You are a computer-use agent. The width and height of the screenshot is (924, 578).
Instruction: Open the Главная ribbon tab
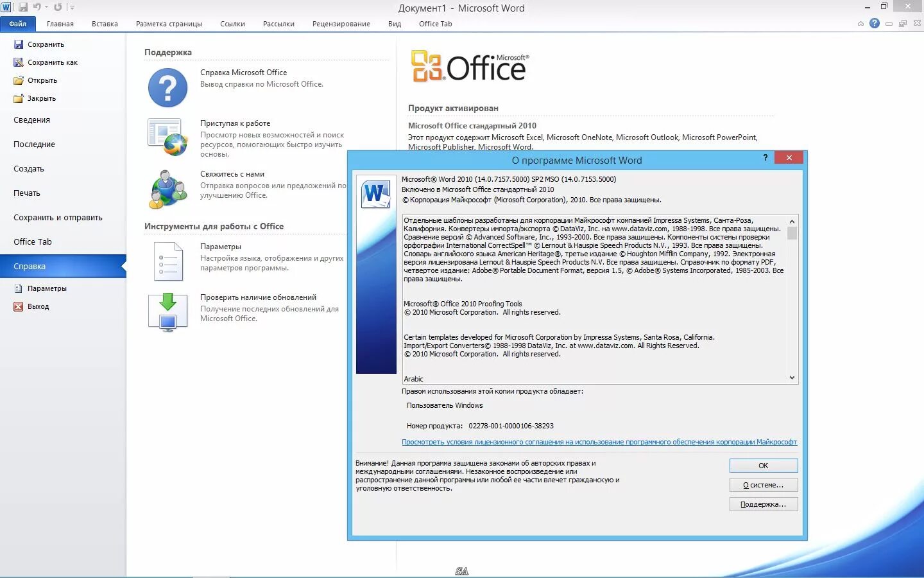[x=60, y=24]
